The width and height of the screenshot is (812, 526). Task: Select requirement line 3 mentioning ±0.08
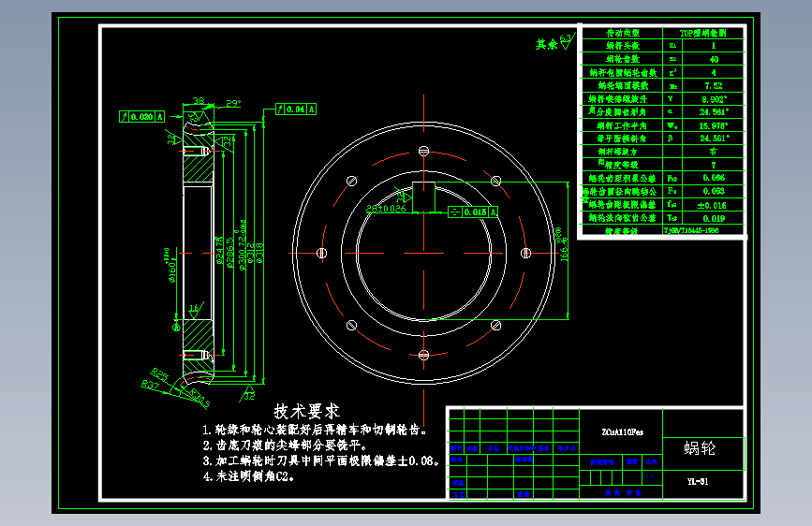click(x=321, y=460)
